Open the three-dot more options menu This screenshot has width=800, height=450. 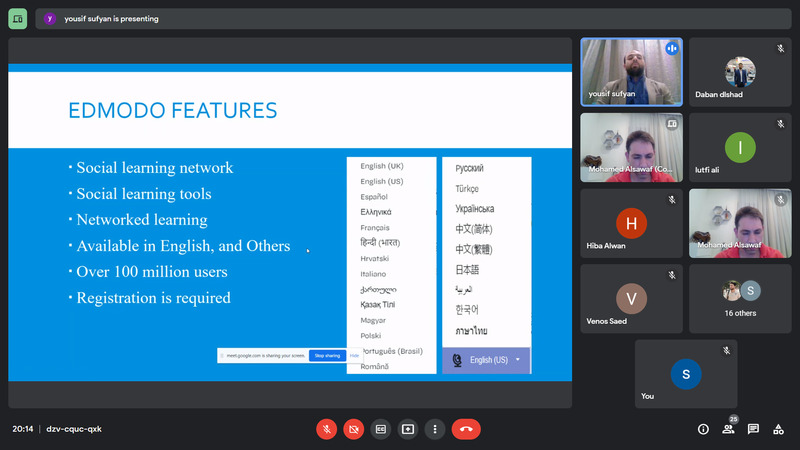click(x=435, y=429)
